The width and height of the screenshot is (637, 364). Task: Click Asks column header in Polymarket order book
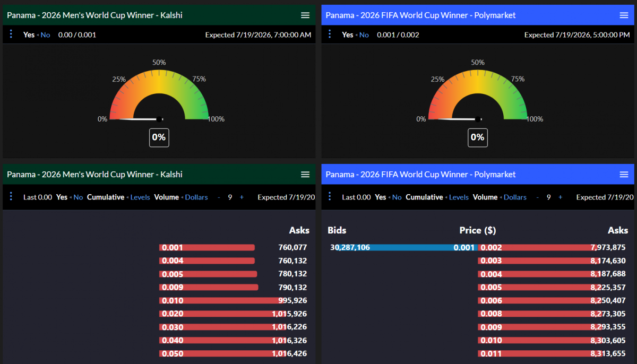(x=618, y=230)
